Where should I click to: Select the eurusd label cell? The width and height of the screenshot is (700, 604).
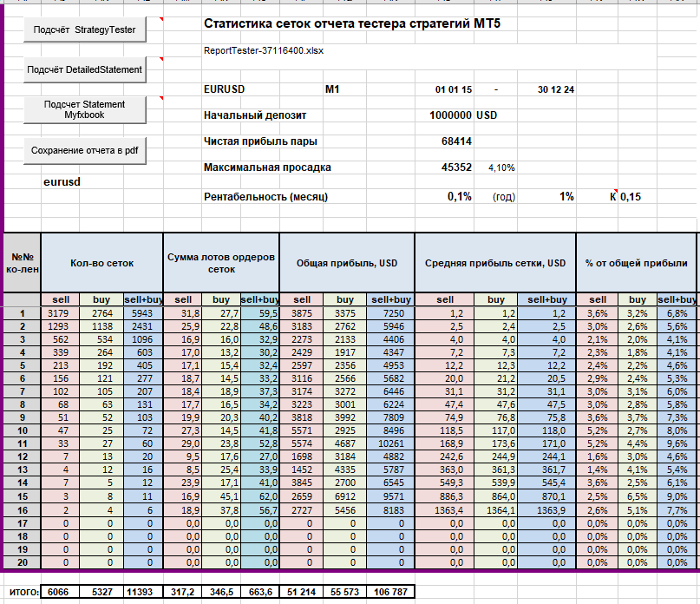click(x=62, y=182)
